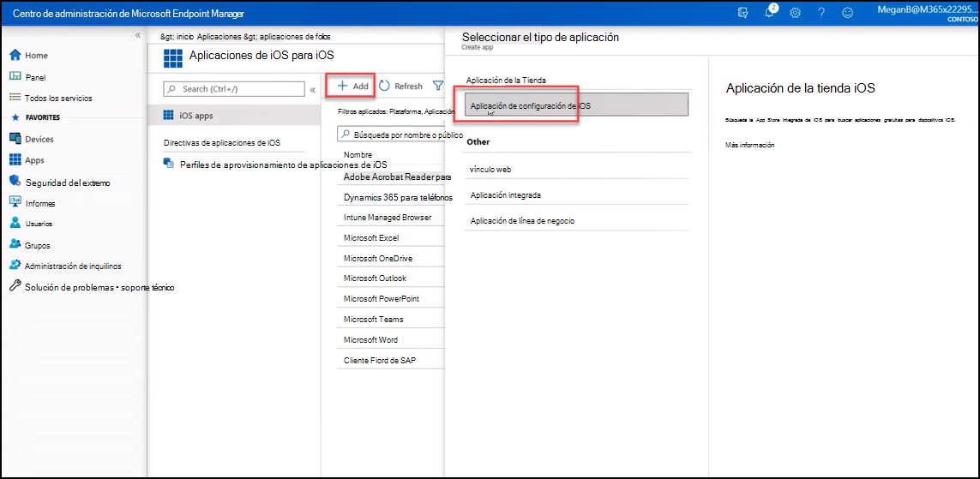
Task: Collapse the left navigation with double chevron
Action: [x=138, y=35]
